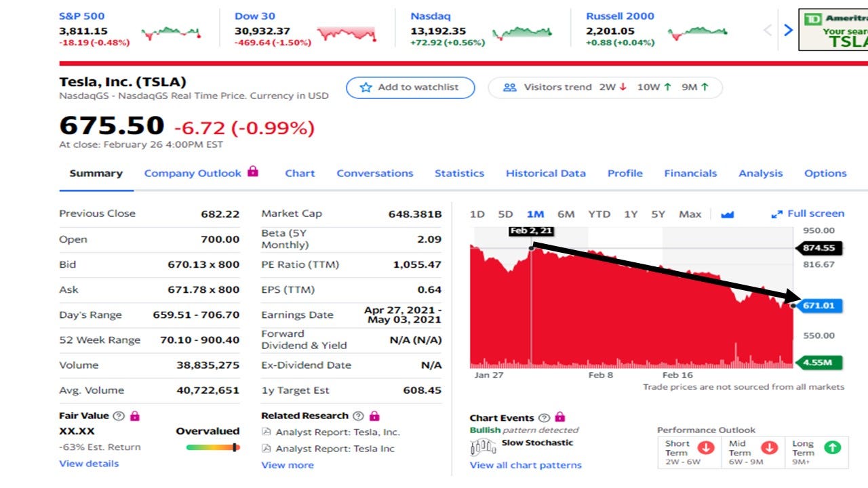Viewport: 868px width, 488px height.
Task: Click the lock icon next to Related Research
Action: click(374, 415)
